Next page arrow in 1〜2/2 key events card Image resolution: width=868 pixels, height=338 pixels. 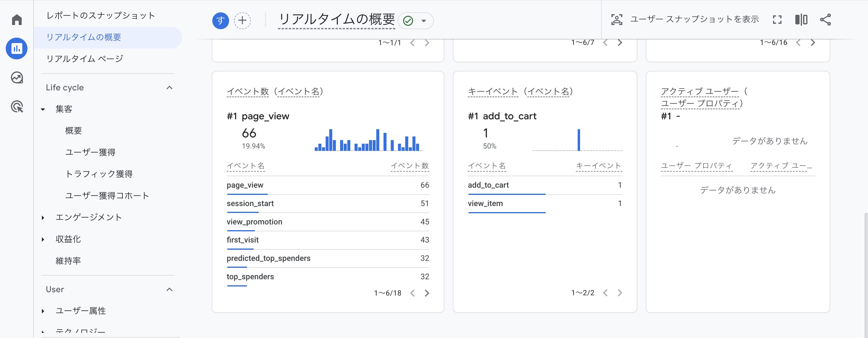pos(620,293)
